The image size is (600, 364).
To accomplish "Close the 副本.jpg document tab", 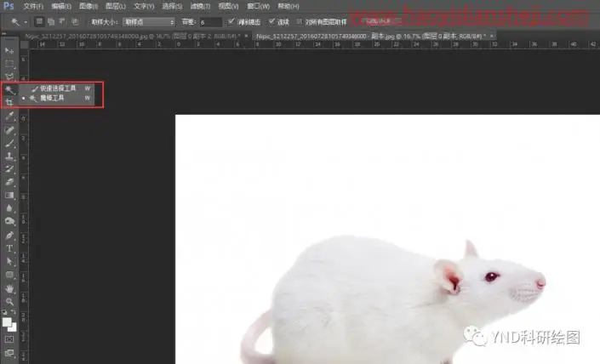I will click(492, 36).
